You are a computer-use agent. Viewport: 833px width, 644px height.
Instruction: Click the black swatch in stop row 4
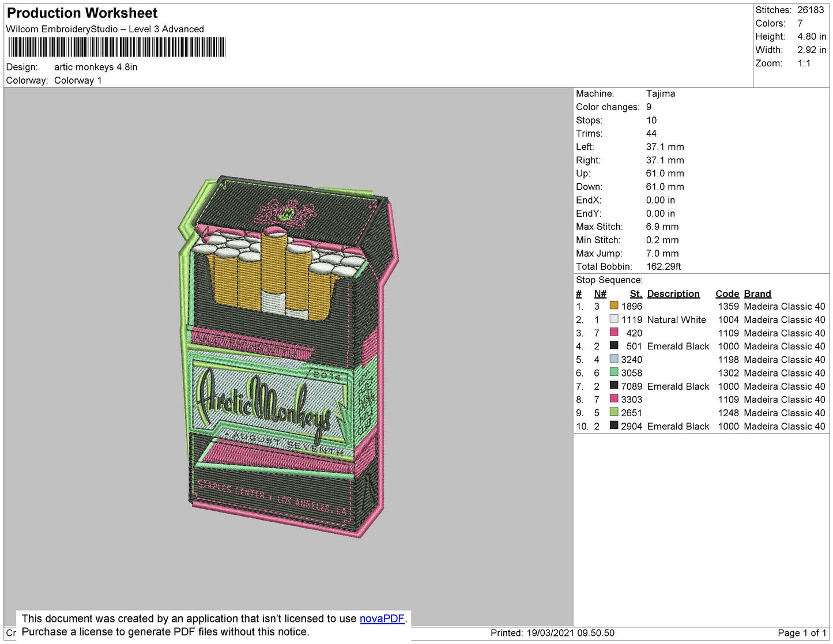614,345
